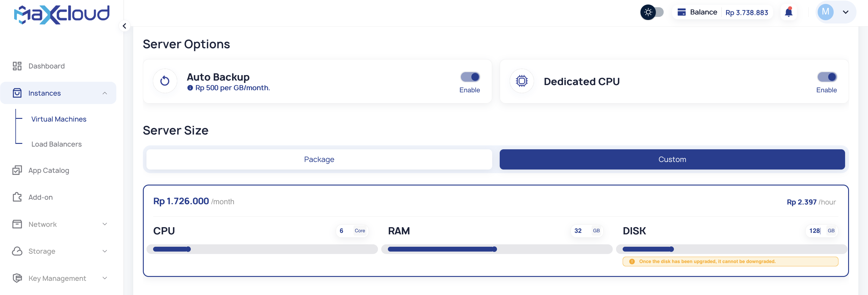Viewport: 868px width, 295px height.
Task: Click the disk warning exclamation icon
Action: (632, 261)
